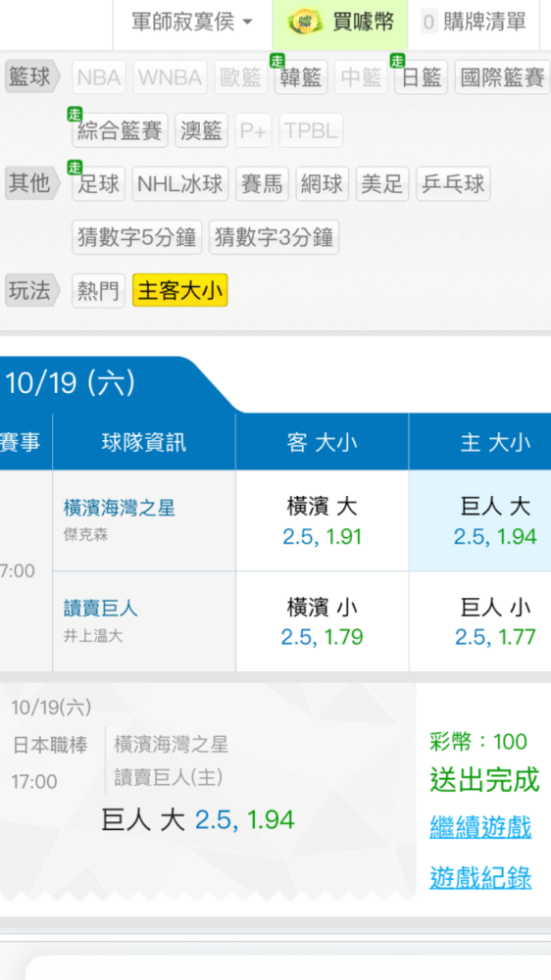The width and height of the screenshot is (551, 980).
Task: Select 足球 with live 走 badge
Action: coord(99,184)
